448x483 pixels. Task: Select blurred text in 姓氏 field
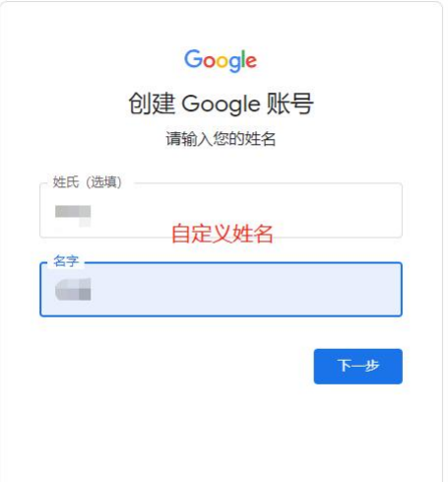(73, 216)
